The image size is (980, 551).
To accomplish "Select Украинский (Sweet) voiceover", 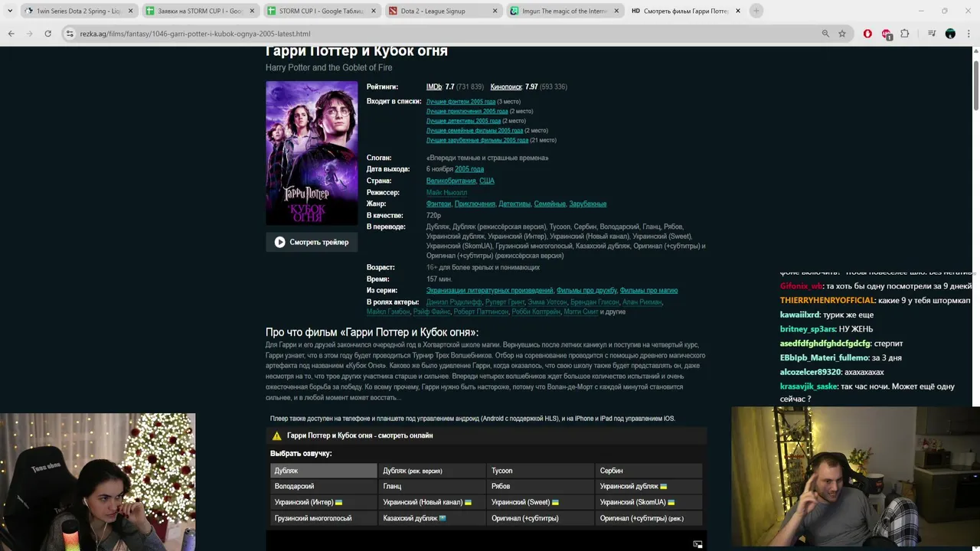I will pyautogui.click(x=541, y=502).
